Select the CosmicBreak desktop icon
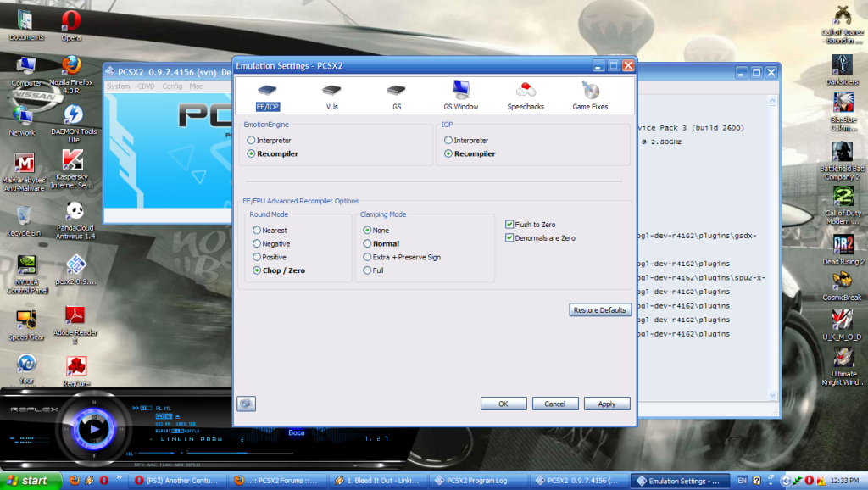868x490 pixels. [x=842, y=286]
